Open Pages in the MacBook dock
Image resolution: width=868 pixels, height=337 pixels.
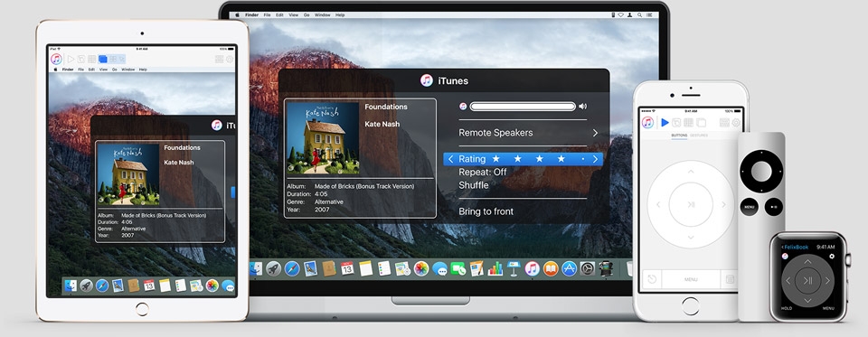tap(476, 268)
